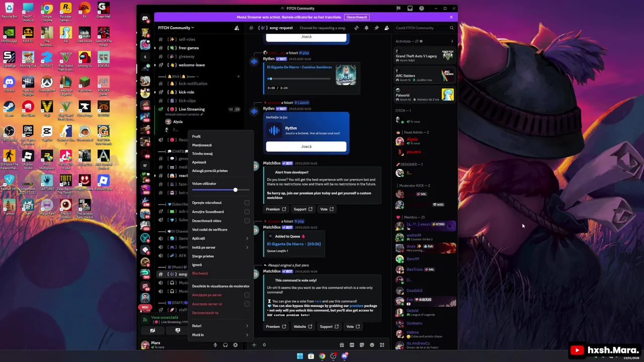Open the kick-role channel
Screen dimensions: 644x362
click(x=186, y=92)
